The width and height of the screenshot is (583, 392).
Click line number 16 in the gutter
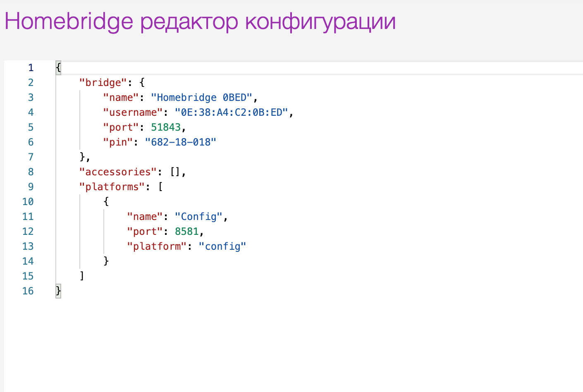(28, 291)
